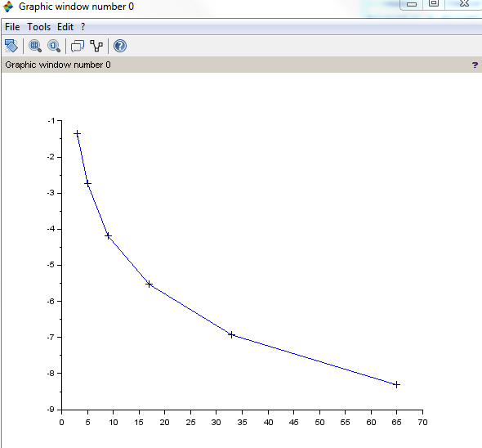Select the plus marker near y=-4.2
The height and width of the screenshot is (448, 482).
(108, 236)
